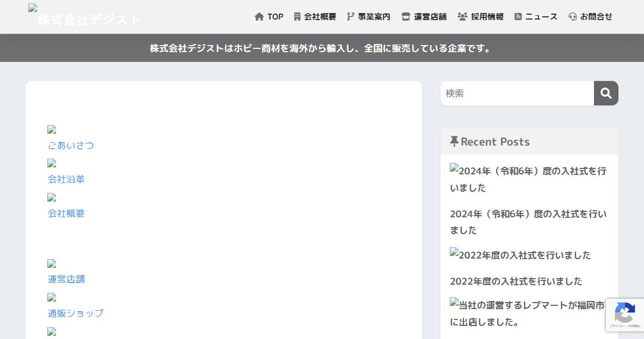Click the headset icon beside お問合せ
The width and height of the screenshot is (644, 339).
point(573,17)
